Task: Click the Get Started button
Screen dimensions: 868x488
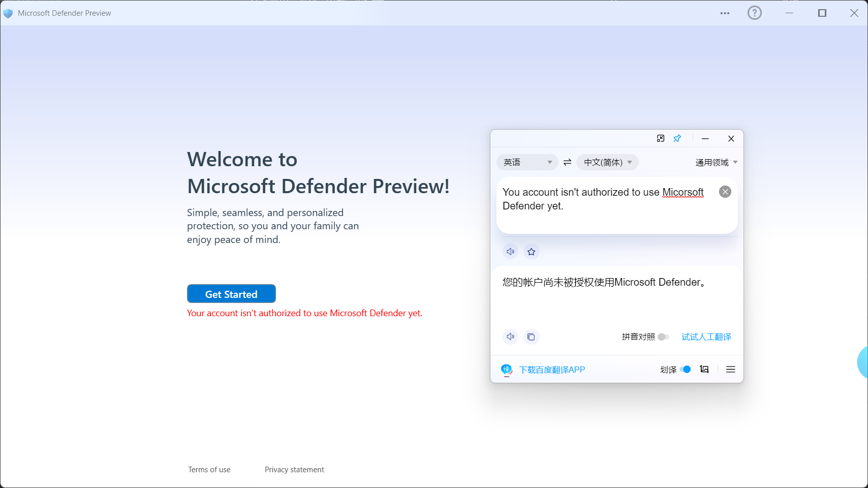Action: tap(231, 294)
